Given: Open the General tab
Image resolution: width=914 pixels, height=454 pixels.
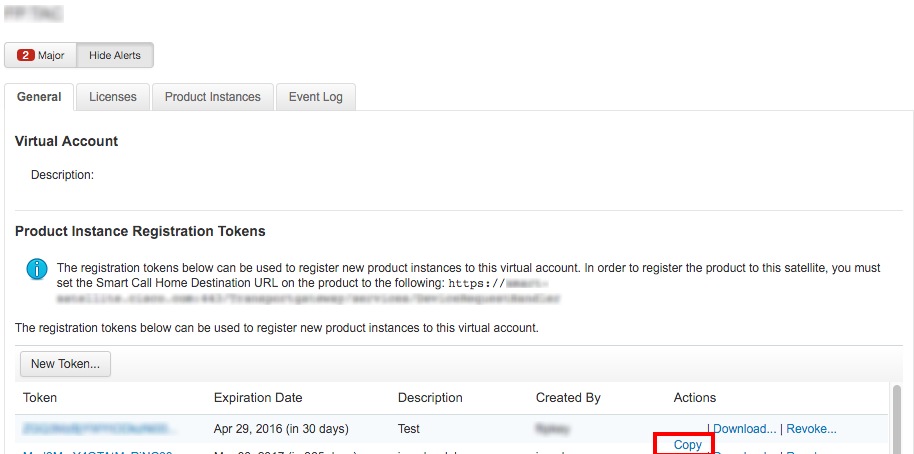Looking at the screenshot, I should click(39, 97).
